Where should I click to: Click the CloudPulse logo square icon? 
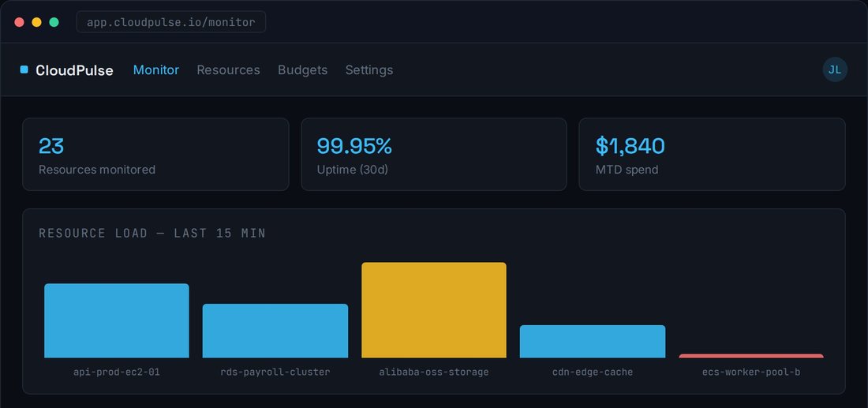pyautogui.click(x=24, y=69)
